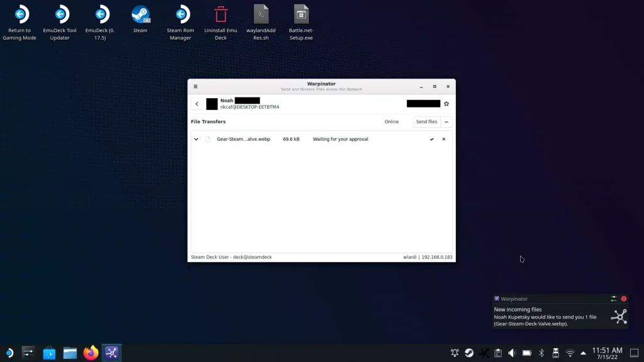Open EmuDeck (0.17.5) desktop icon
This screenshot has width=644, height=362.
point(100,23)
